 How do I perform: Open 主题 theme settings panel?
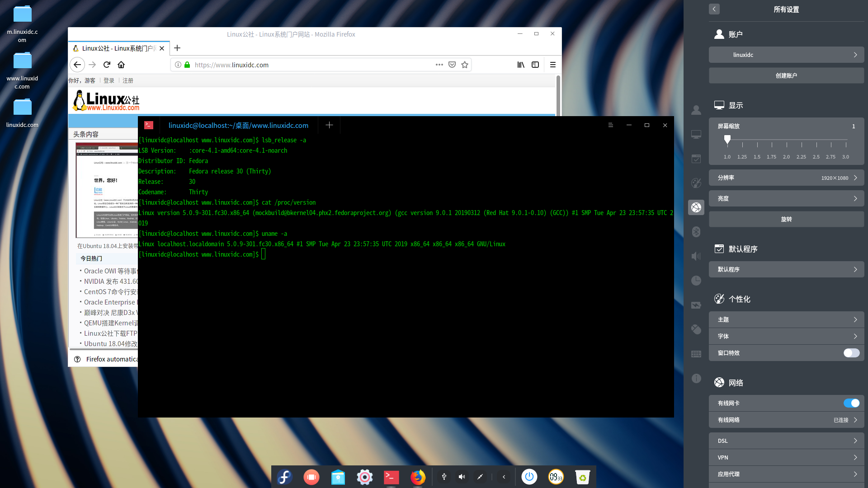785,319
